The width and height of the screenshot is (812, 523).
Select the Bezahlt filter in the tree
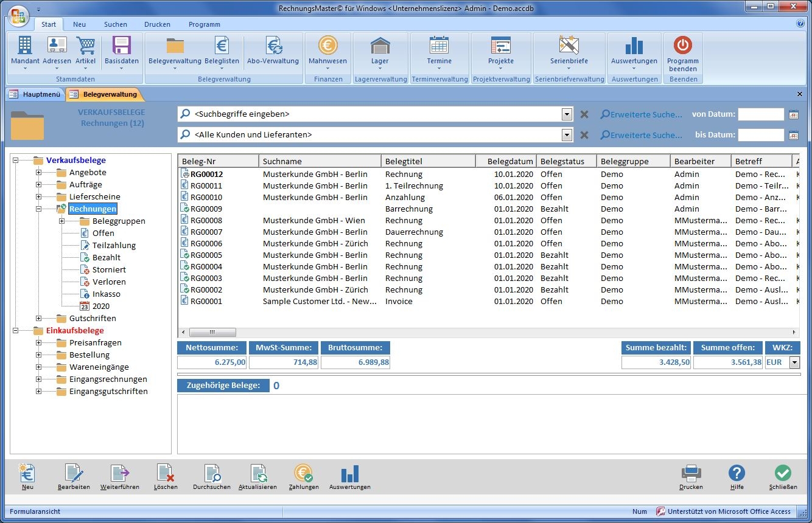[x=106, y=258]
